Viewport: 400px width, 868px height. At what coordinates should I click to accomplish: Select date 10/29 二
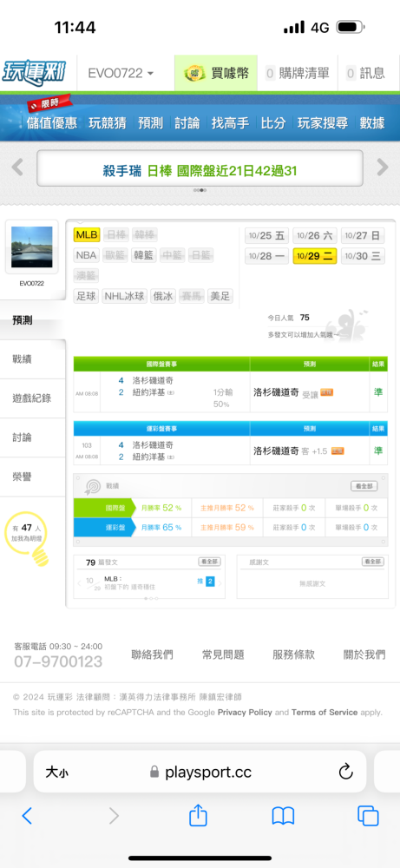(x=314, y=256)
